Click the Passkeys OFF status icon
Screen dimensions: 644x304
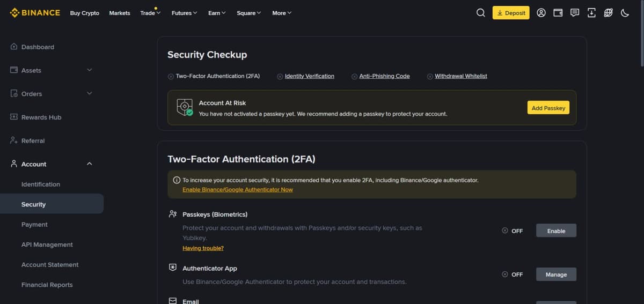504,231
